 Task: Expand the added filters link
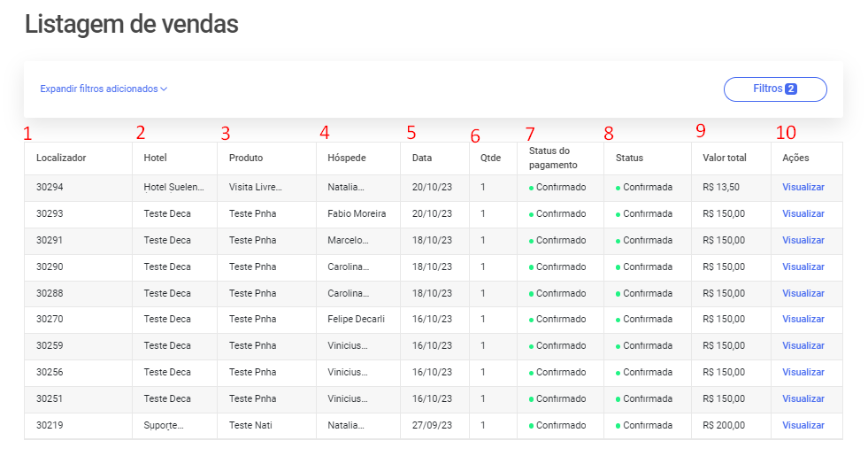coord(104,89)
